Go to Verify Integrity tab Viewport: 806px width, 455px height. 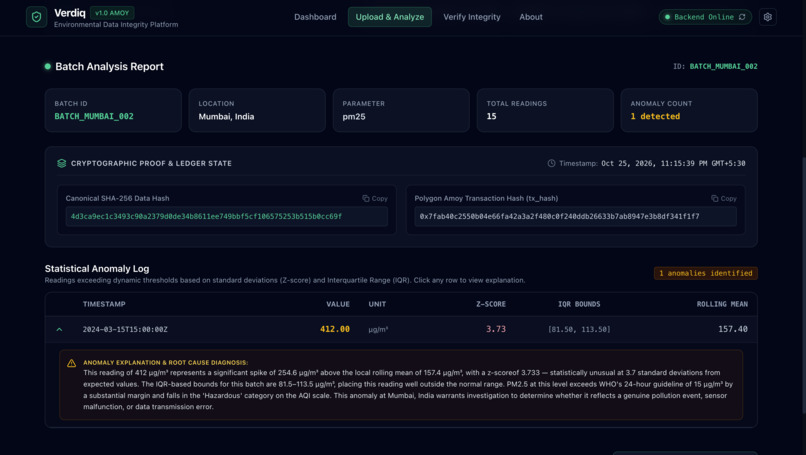pos(472,17)
